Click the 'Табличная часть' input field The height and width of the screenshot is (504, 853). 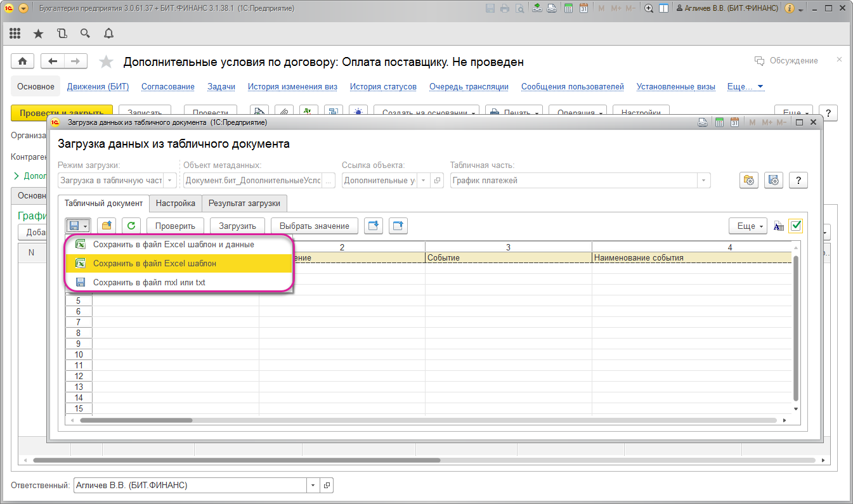(x=574, y=181)
